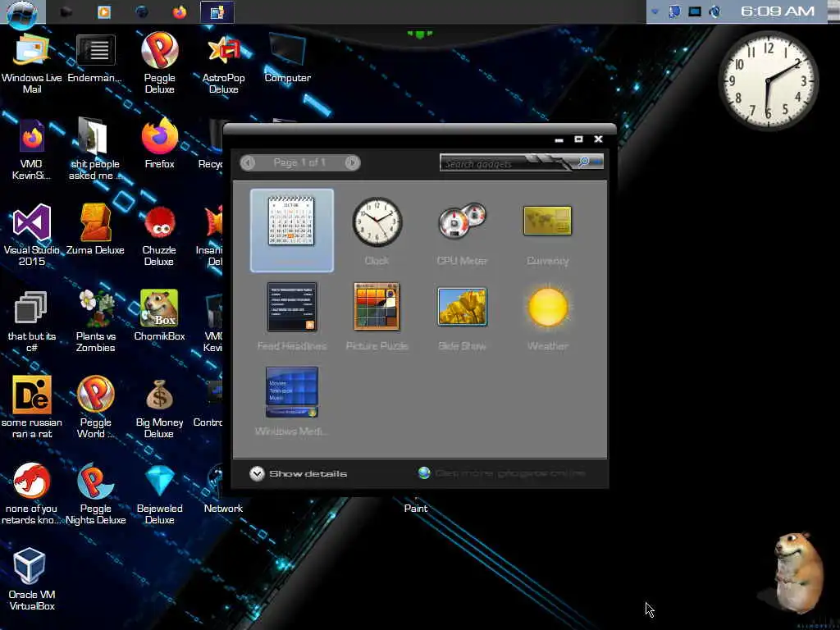
Task: Show hidden system tray icons
Action: click(655, 11)
